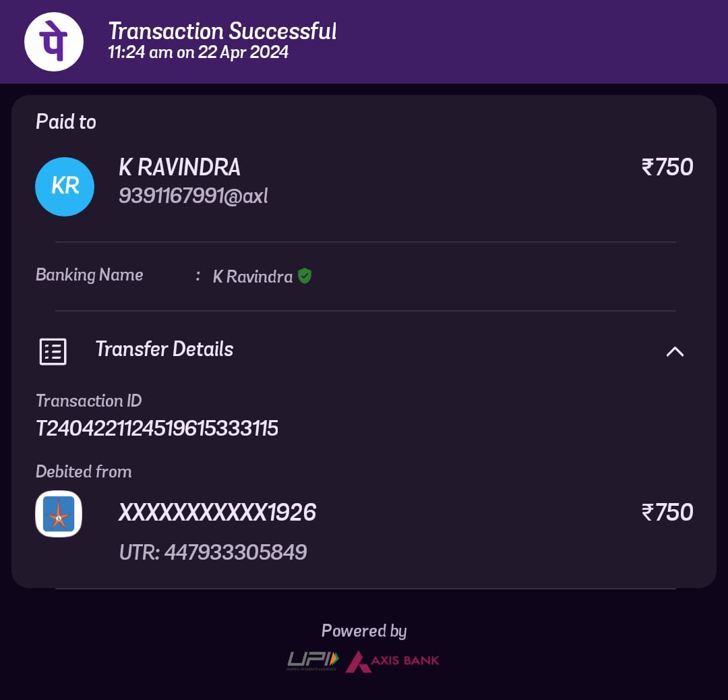Tap the bank logo beside account number

click(59, 514)
